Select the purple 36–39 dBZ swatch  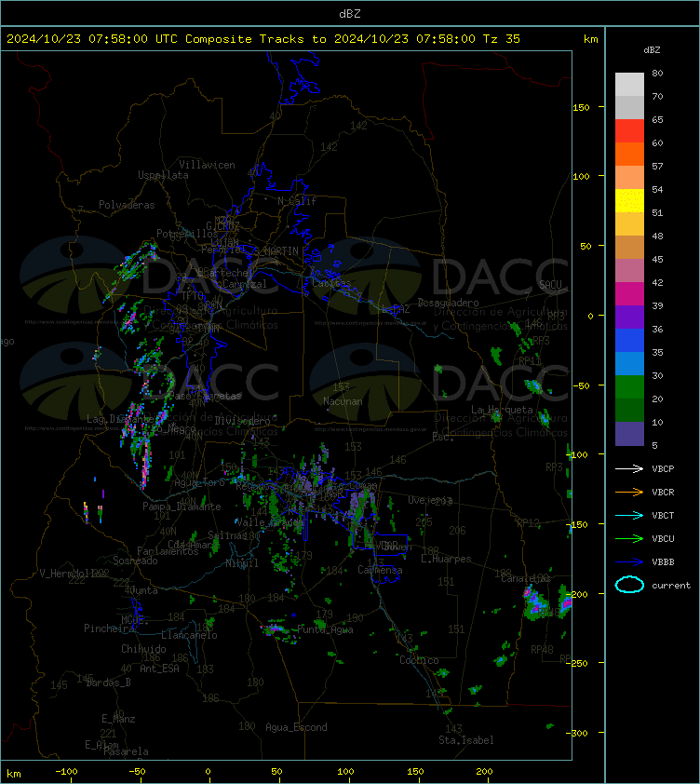point(629,317)
